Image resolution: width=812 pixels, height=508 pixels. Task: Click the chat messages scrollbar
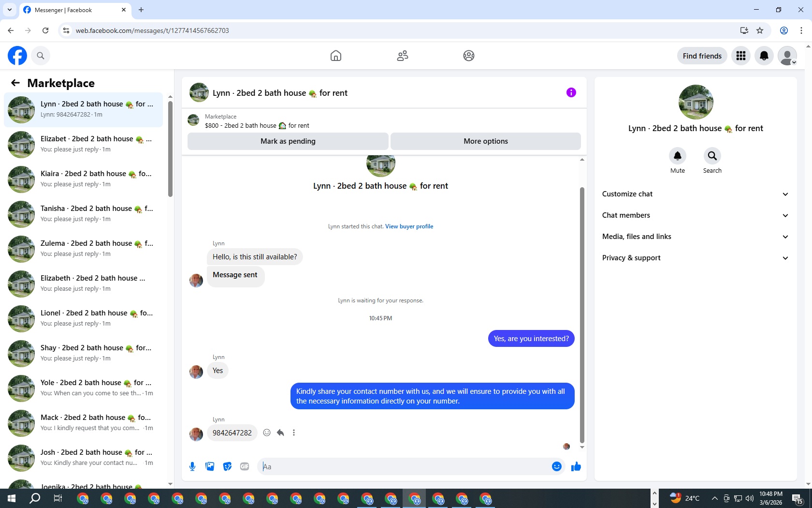coord(582,314)
